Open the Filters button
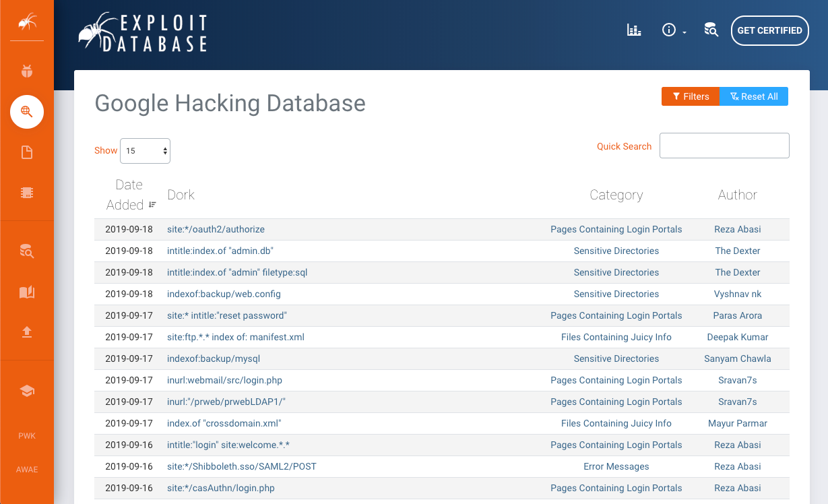 pyautogui.click(x=691, y=96)
